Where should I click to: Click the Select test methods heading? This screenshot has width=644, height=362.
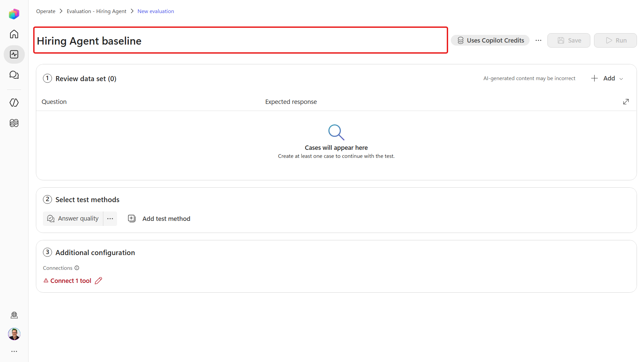[x=87, y=200]
